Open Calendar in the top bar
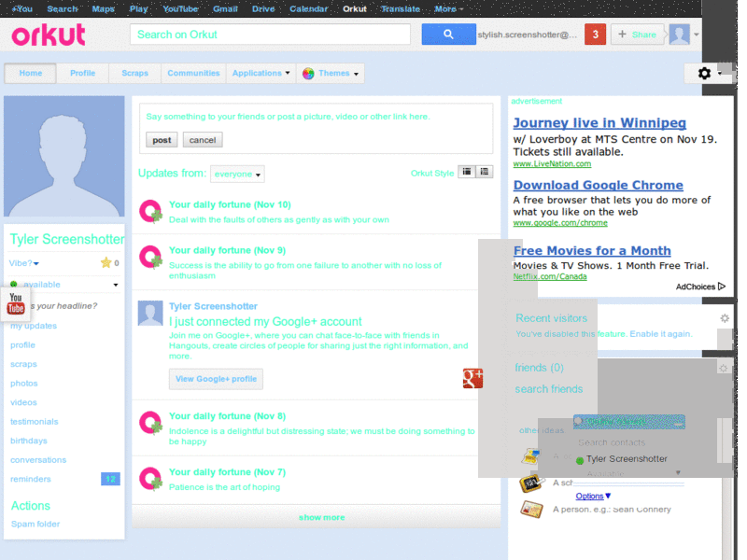This screenshot has height=560, width=747. 308,8
